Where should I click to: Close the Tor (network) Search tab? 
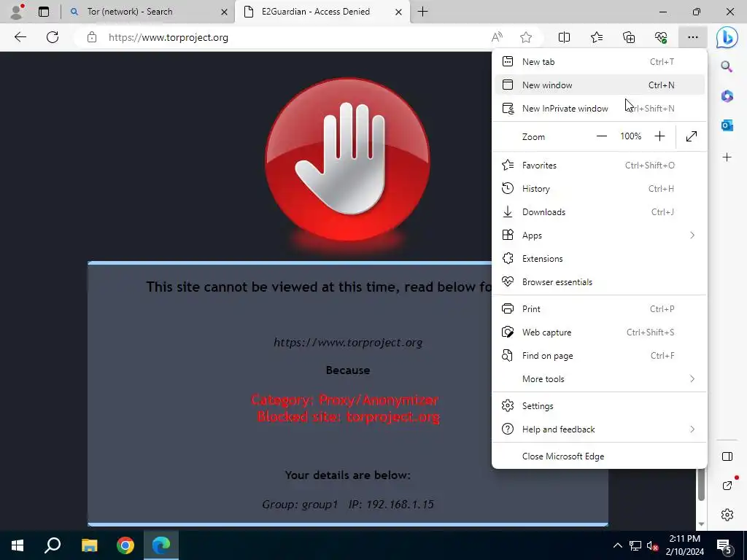(x=224, y=12)
